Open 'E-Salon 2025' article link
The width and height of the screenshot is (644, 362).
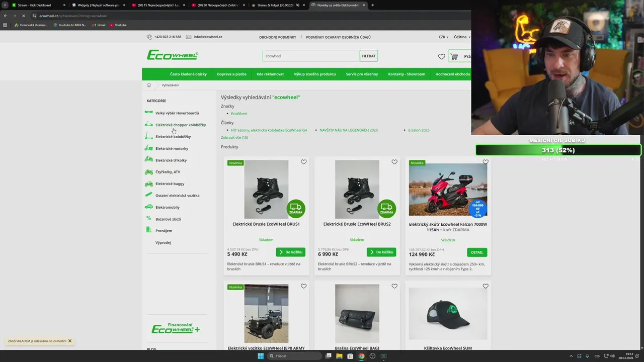419,130
